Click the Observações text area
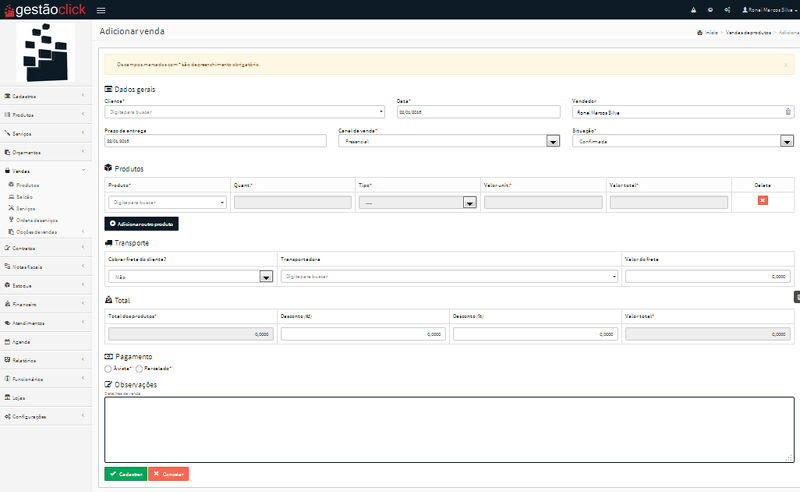800x492 pixels. pyautogui.click(x=449, y=430)
